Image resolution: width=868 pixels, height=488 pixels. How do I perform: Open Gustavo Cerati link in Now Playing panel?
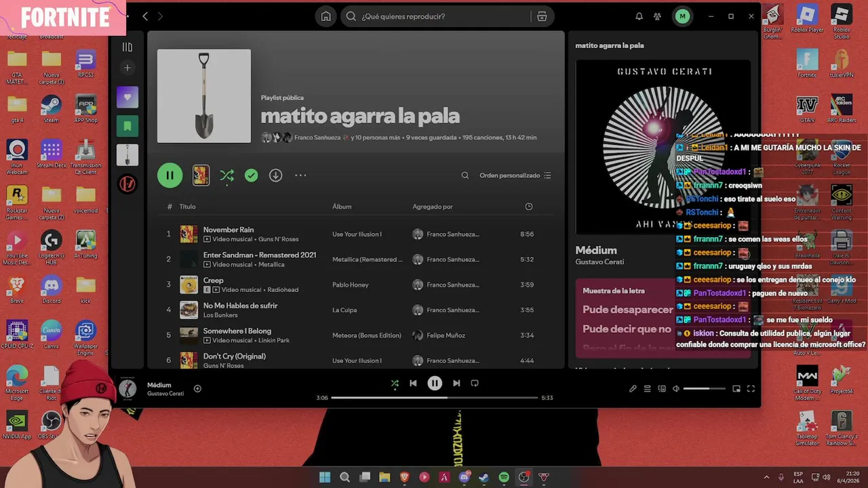(599, 262)
